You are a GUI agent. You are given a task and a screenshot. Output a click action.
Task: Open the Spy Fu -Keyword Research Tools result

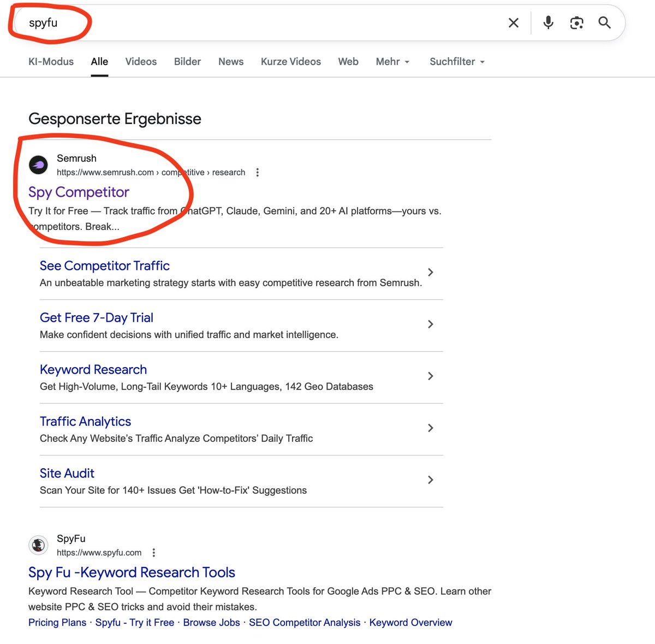[x=132, y=572]
